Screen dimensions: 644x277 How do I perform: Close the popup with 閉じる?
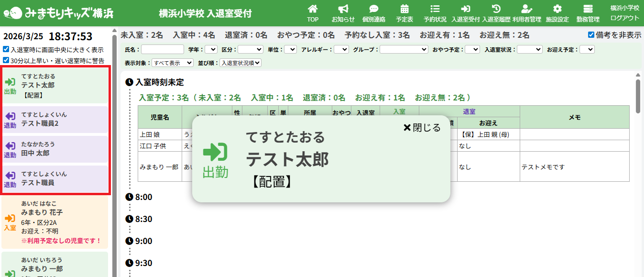click(x=422, y=128)
